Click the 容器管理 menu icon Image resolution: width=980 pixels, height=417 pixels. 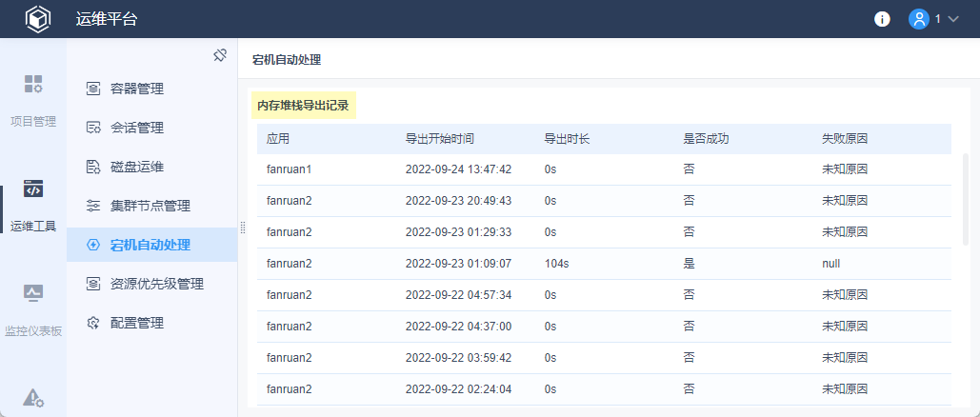click(x=93, y=89)
